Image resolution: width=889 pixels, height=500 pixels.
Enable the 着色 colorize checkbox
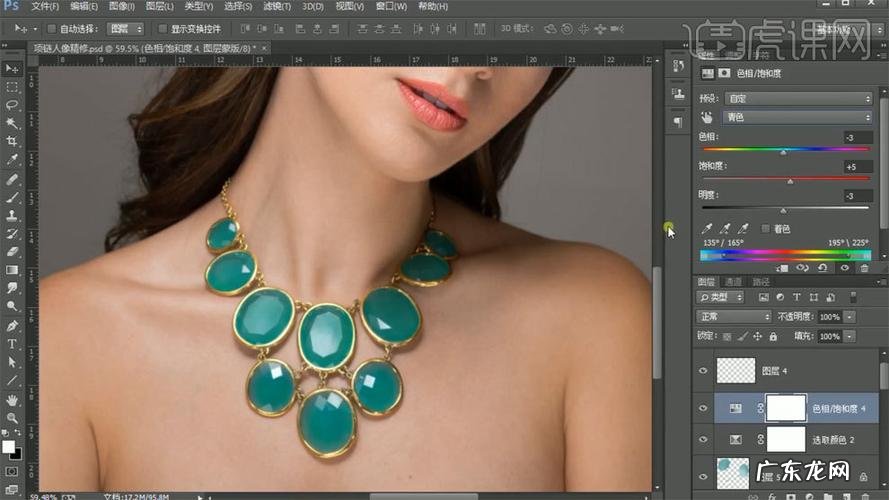click(x=765, y=229)
